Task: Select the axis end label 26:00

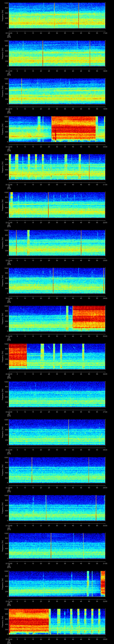Action: pyautogui.click(x=105, y=374)
